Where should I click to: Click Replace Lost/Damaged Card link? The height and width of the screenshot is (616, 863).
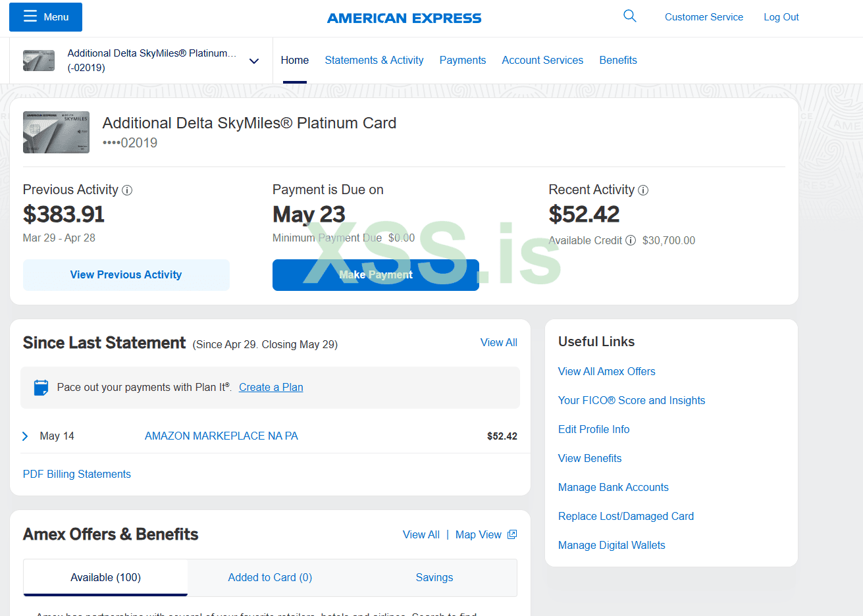tap(625, 516)
